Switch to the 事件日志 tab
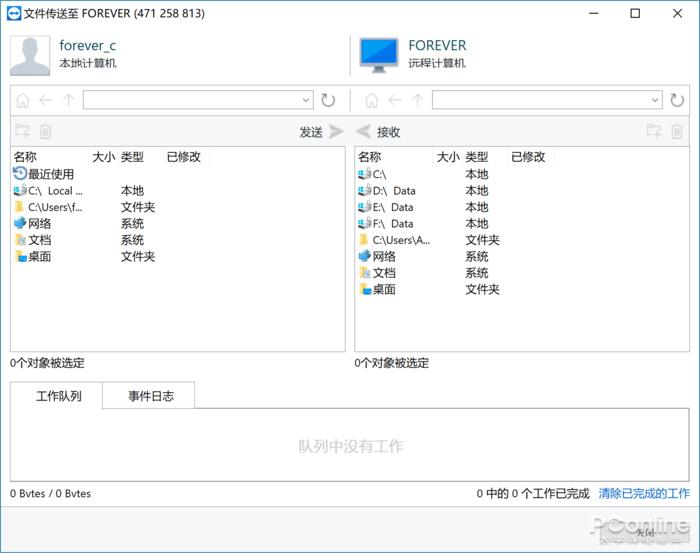Image resolution: width=700 pixels, height=553 pixels. pyautogui.click(x=150, y=396)
